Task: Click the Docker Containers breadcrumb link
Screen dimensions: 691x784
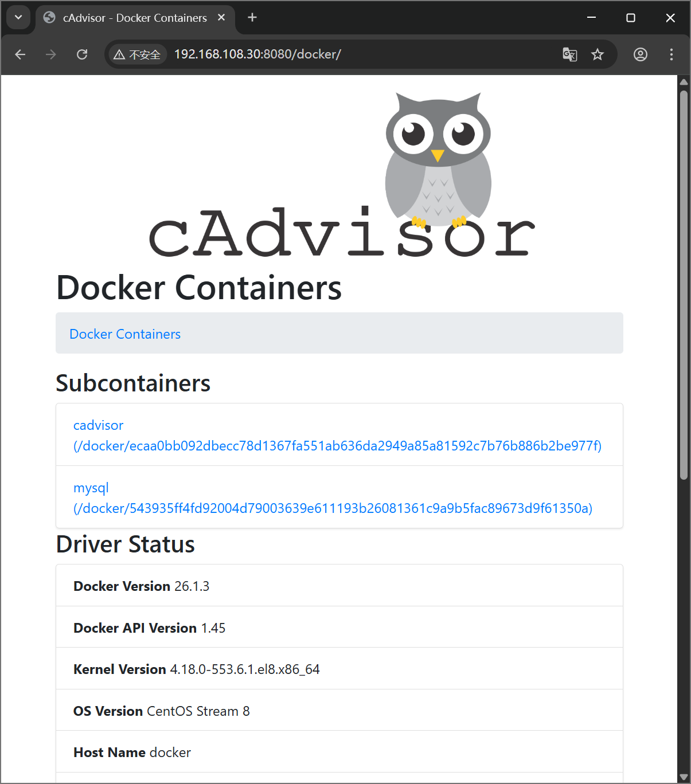Action: tap(125, 334)
